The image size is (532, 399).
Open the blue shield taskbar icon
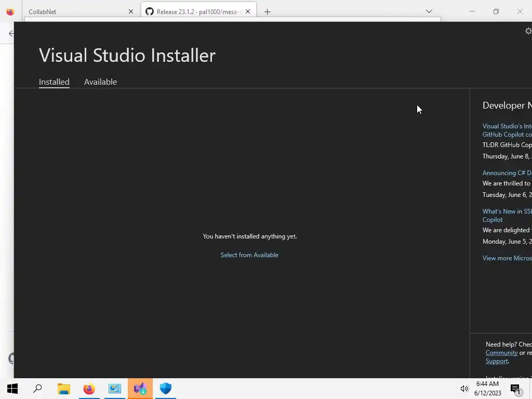[166, 389]
